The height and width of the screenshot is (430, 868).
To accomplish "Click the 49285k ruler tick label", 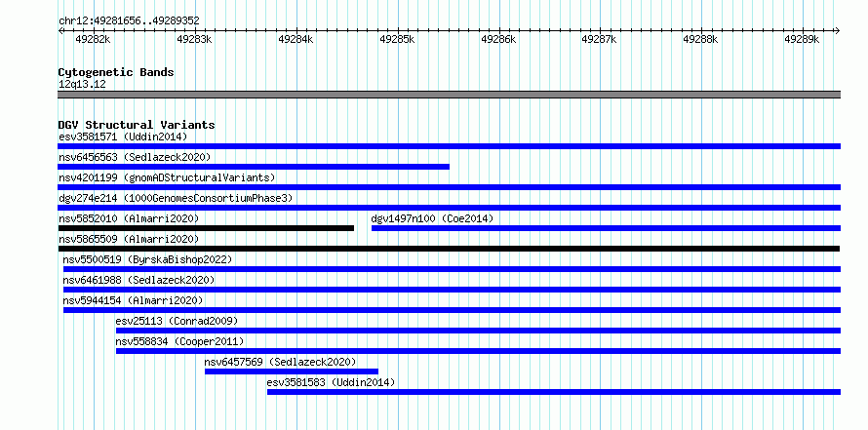I will click(x=397, y=39).
